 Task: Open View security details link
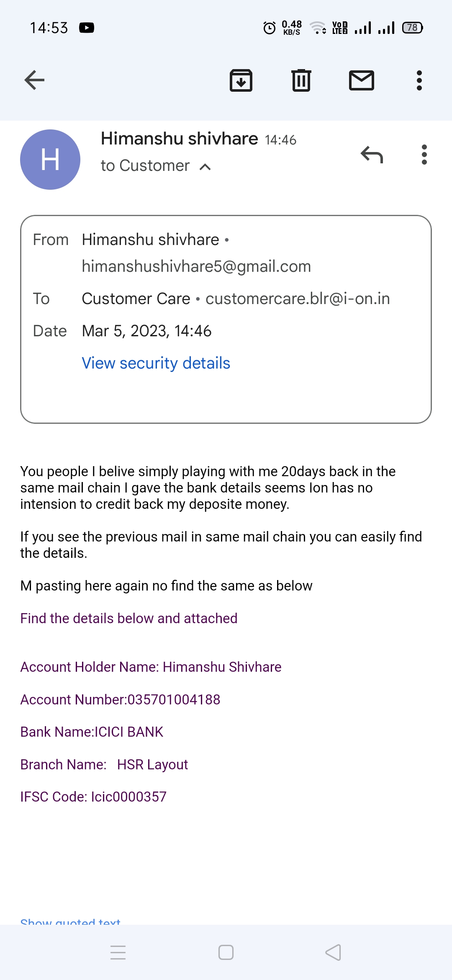pyautogui.click(x=156, y=363)
